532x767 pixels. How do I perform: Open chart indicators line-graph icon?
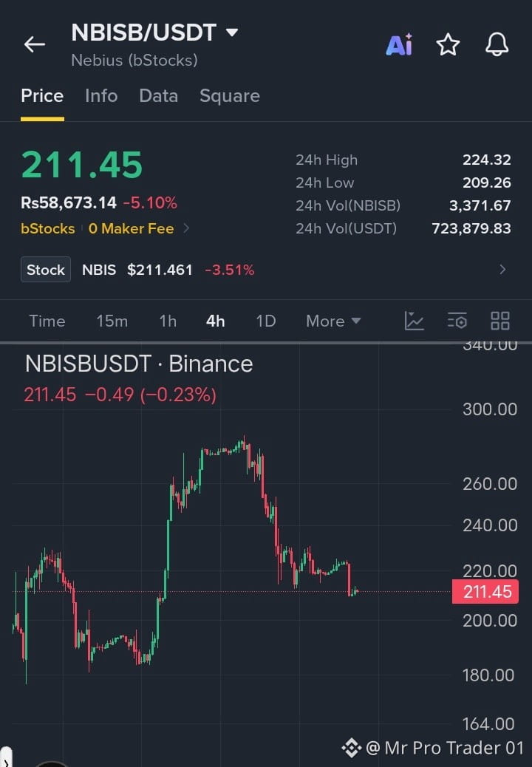(415, 321)
